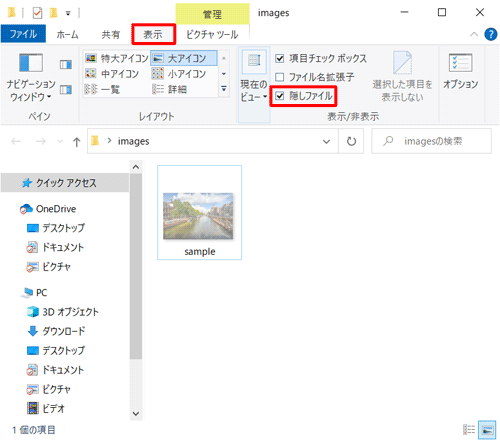Click the folder icon in title bar

(11, 13)
